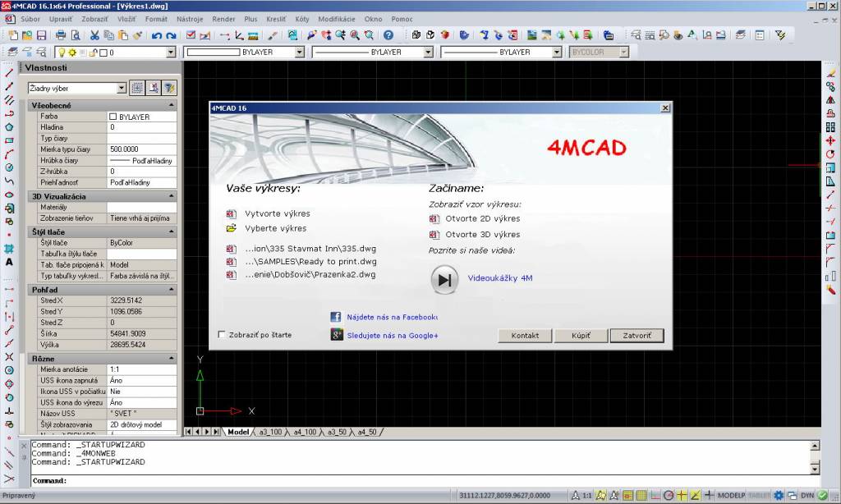Open a drawing file with the folder icon
This screenshot has height=504, width=841.
click(27, 35)
